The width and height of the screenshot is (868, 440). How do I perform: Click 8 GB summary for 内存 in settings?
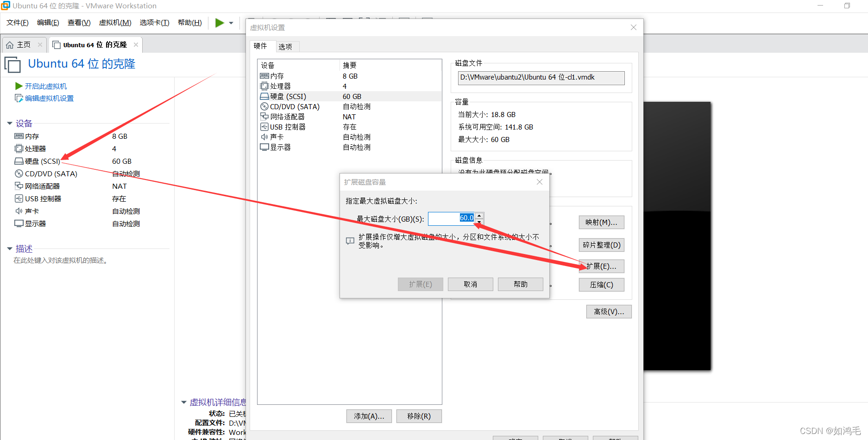point(350,76)
